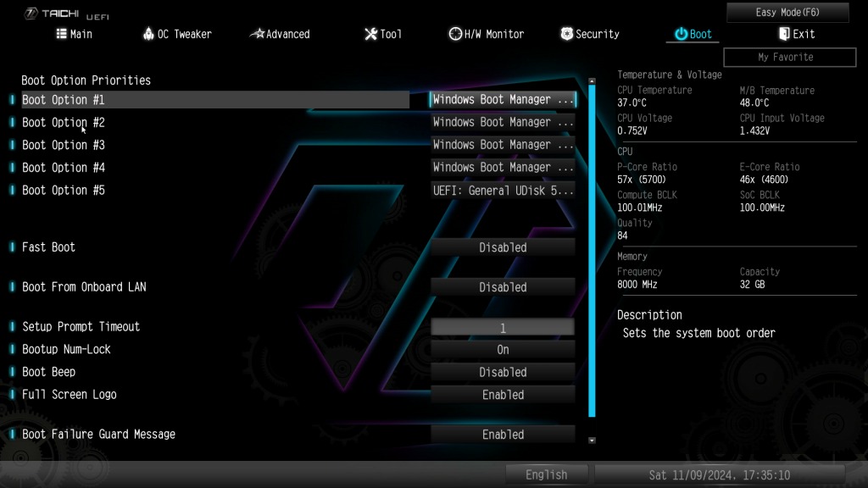Click the Advanced star icon
This screenshot has height=488, width=868.
tap(258, 34)
